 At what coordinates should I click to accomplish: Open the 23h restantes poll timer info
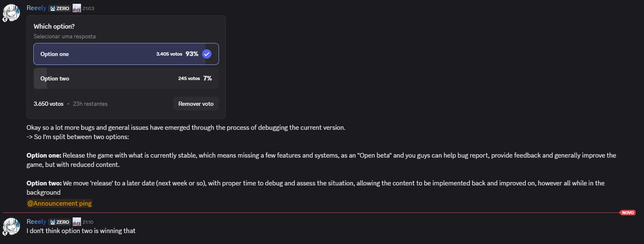pos(90,104)
